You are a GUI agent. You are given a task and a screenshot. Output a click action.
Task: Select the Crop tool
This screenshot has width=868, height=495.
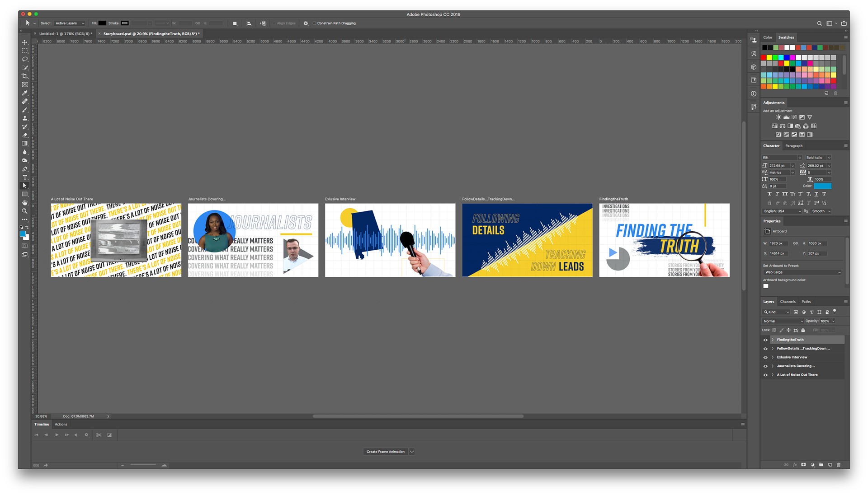click(x=25, y=76)
